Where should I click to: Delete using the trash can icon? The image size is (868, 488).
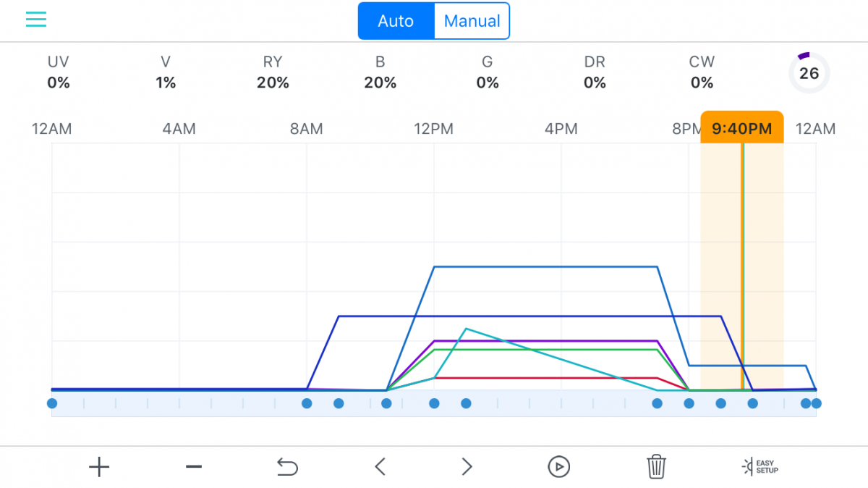pyautogui.click(x=656, y=467)
